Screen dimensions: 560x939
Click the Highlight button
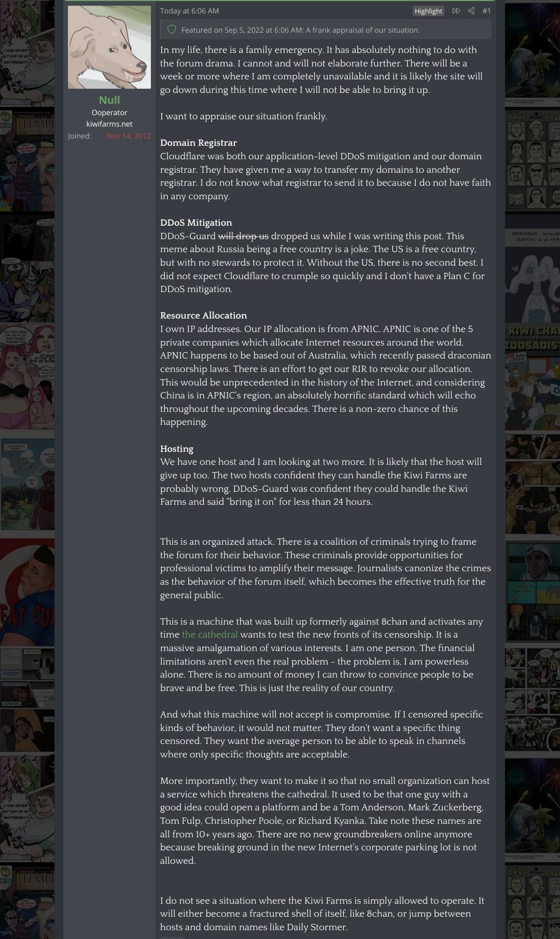click(428, 11)
